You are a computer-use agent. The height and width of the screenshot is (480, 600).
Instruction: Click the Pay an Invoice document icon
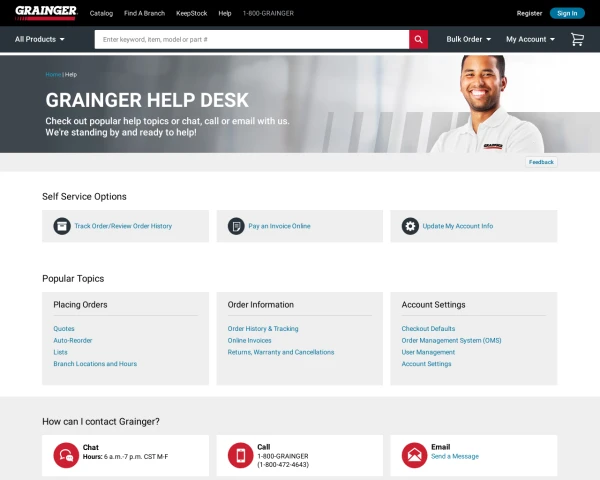pos(236,226)
